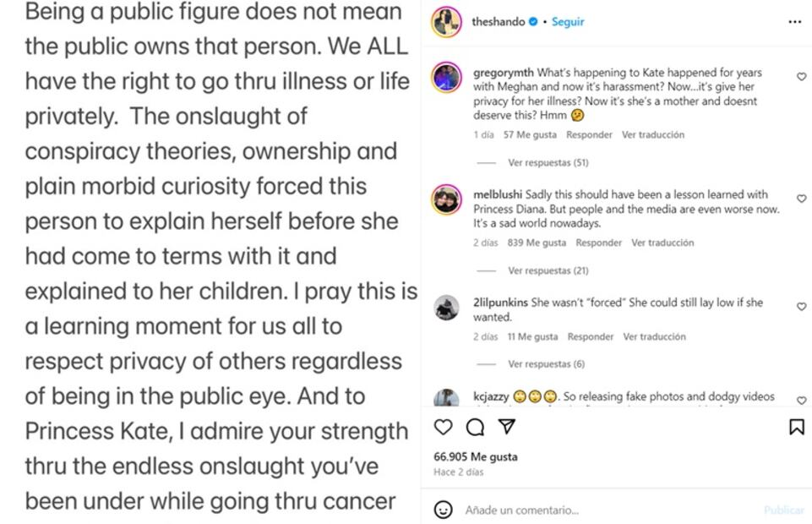Open emoji picker in comment box
The image size is (812, 524).
(443, 510)
